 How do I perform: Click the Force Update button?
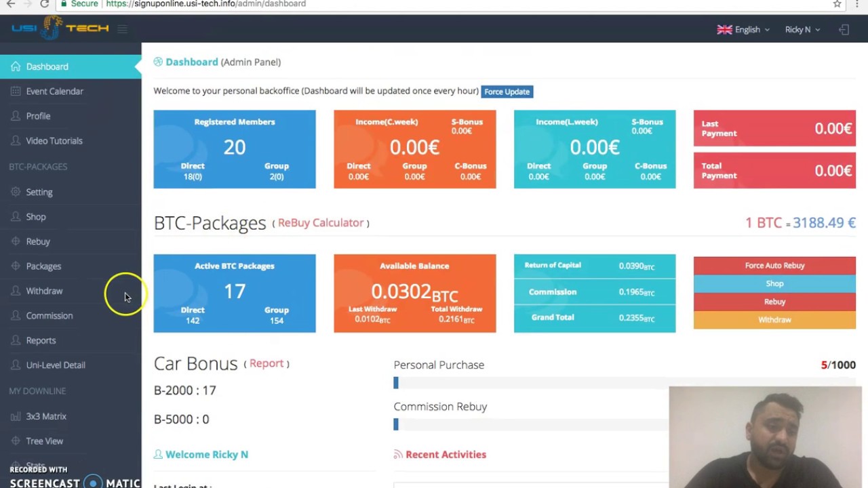[x=507, y=91]
